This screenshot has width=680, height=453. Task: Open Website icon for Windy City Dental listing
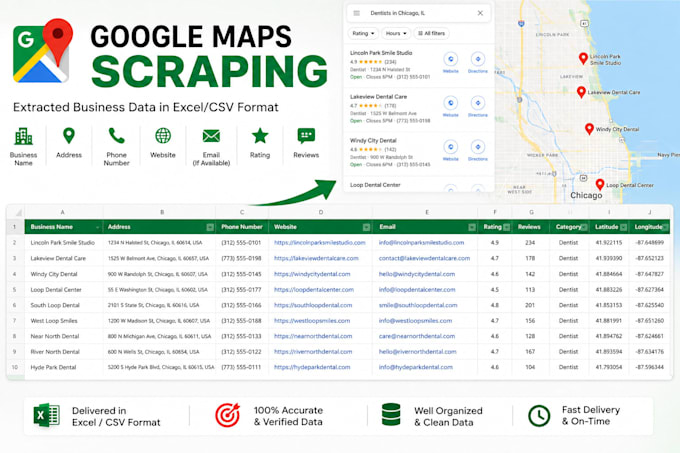point(451,147)
